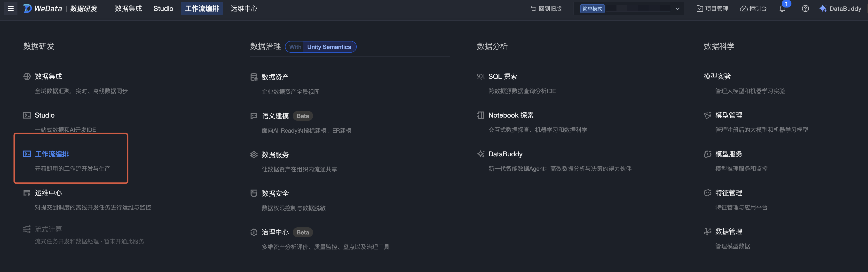The height and width of the screenshot is (272, 868).
Task: Open DataBuddy assistant in top right
Action: tap(840, 9)
